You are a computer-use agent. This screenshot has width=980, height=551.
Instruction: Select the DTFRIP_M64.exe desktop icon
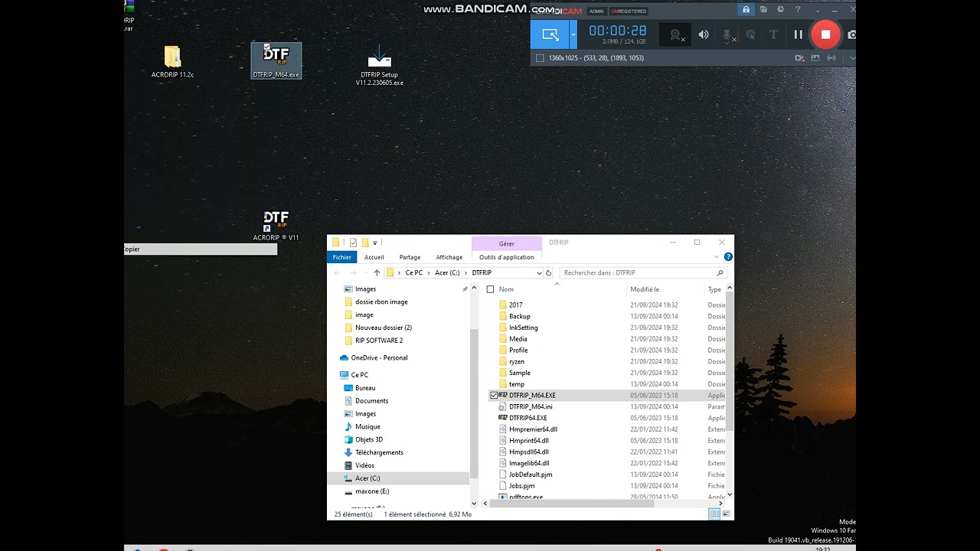(276, 60)
